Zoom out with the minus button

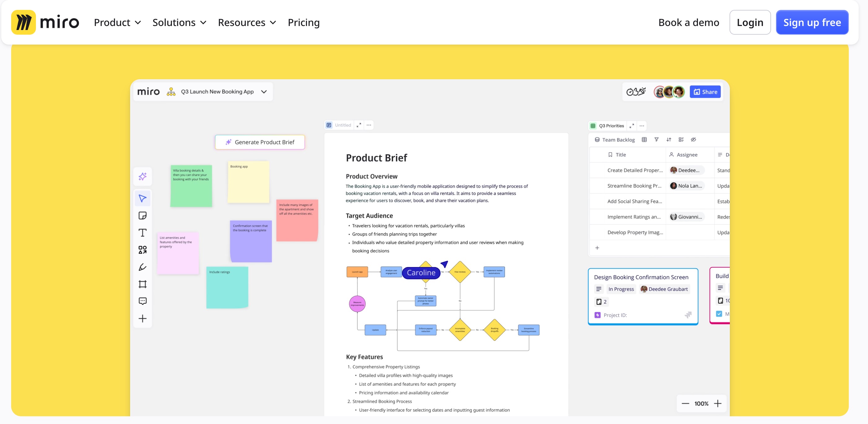pyautogui.click(x=685, y=403)
